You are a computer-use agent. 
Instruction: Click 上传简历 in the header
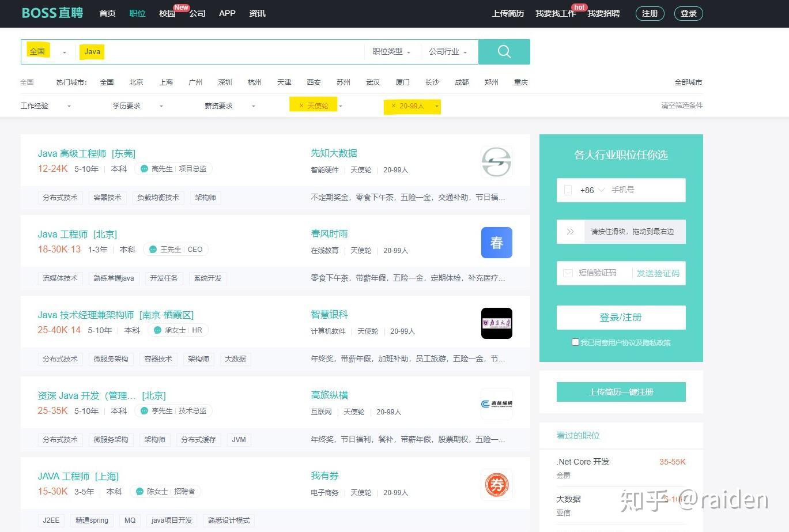[x=508, y=13]
